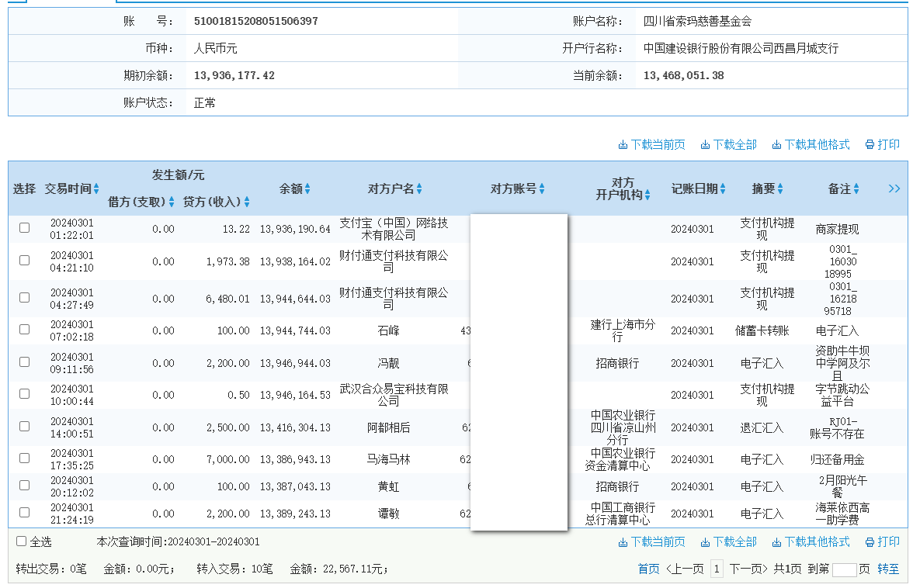Sort by 余额 column arrows
The height and width of the screenshot is (588, 913).
[x=307, y=189]
